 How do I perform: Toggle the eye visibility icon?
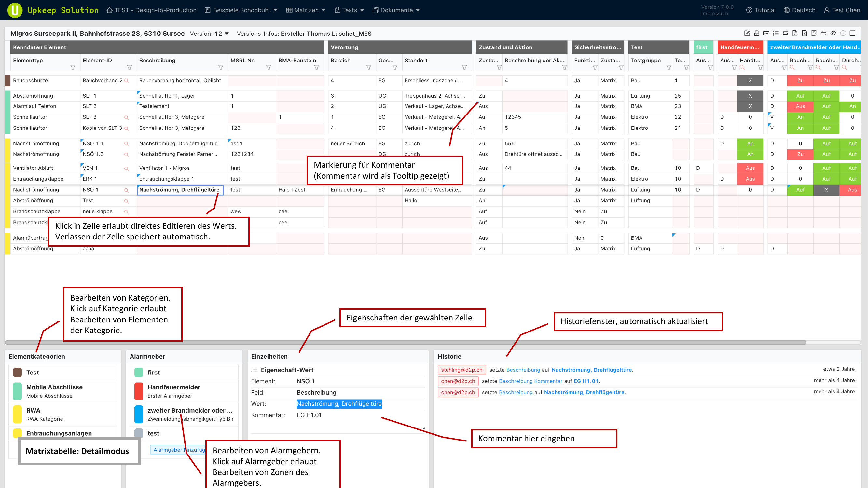833,33
